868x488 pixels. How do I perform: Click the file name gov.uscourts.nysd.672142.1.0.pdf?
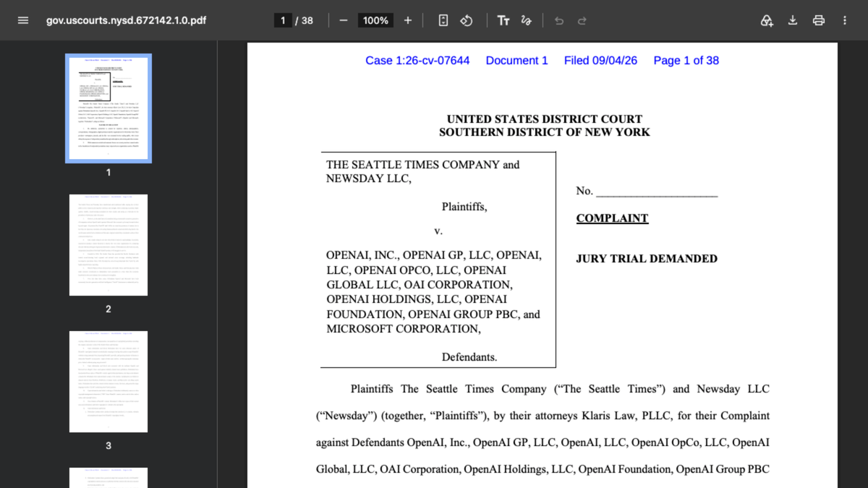[126, 20]
